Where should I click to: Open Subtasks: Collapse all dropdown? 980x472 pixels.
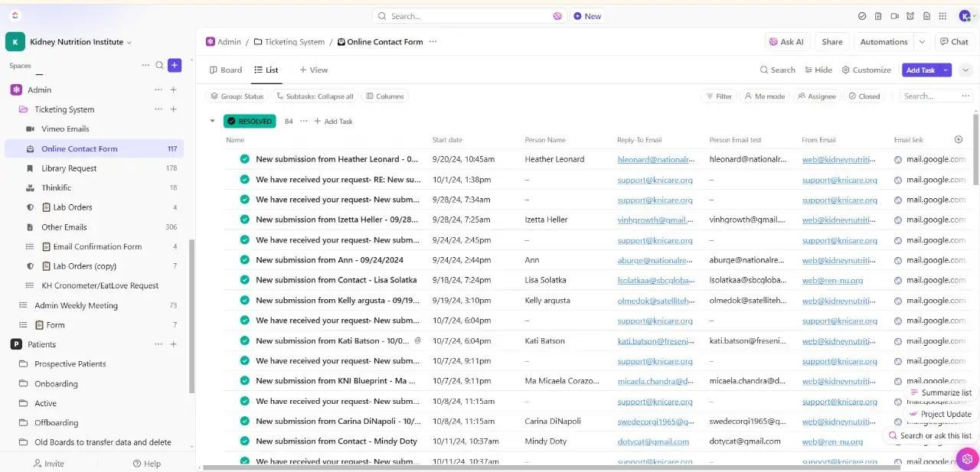[315, 96]
